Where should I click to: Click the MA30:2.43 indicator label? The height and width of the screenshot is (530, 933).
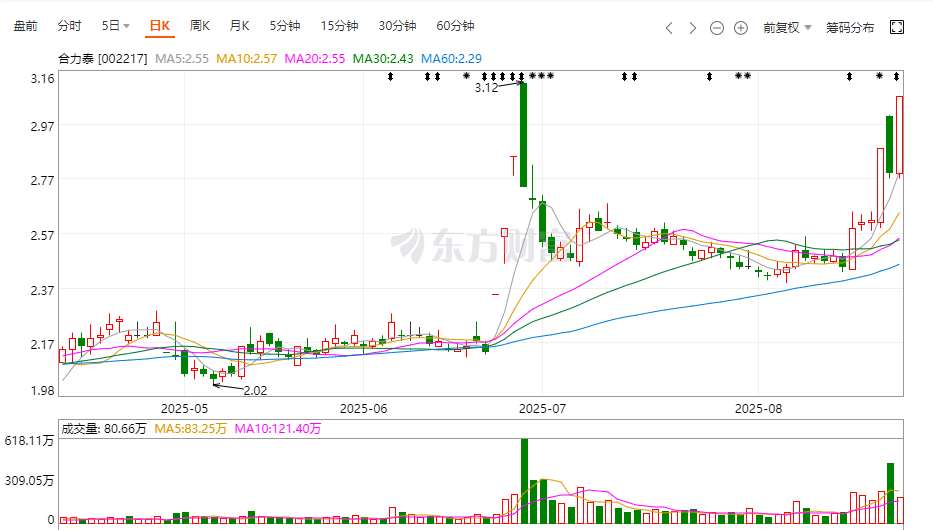(383, 59)
